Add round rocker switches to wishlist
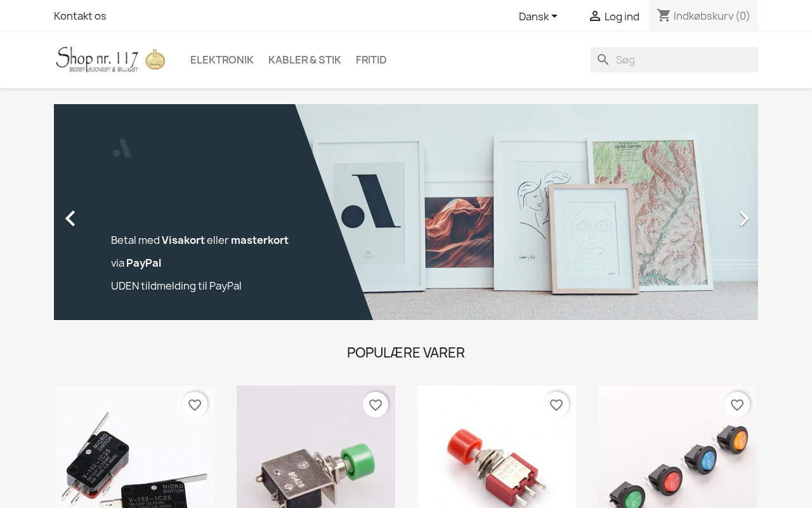The width and height of the screenshot is (812, 508). click(737, 404)
